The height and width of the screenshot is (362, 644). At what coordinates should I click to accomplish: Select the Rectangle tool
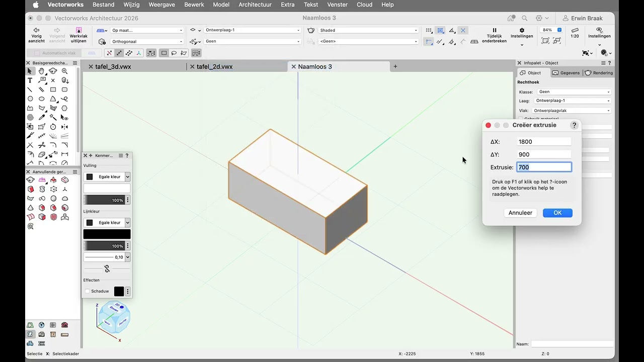[53, 89]
